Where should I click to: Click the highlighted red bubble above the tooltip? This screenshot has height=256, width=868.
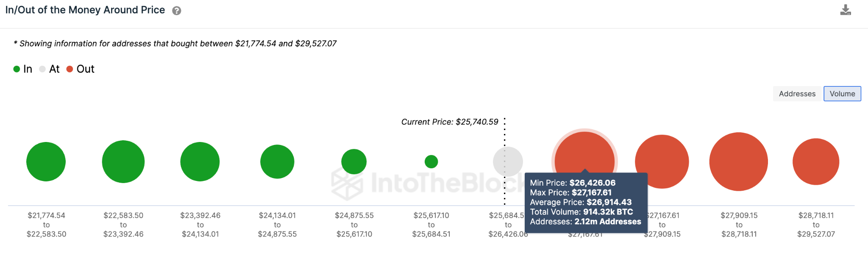coord(584,153)
